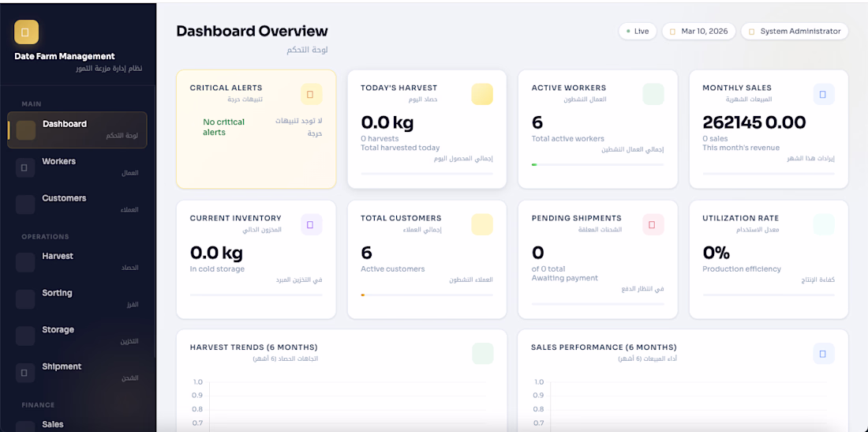Viewport: 868px width, 432px height.
Task: Click the Today's Harvest card icon
Action: pos(482,94)
